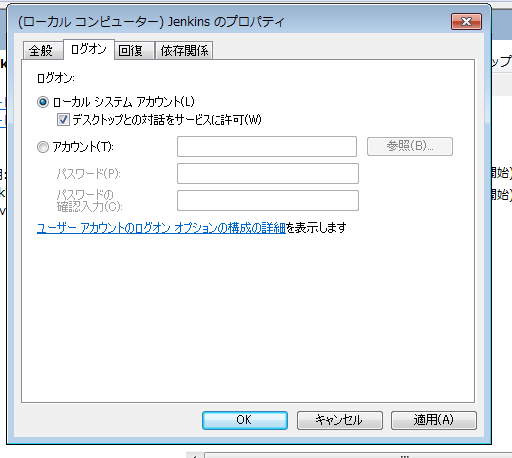
Task: Click the 参照(B)... browse button
Action: click(410, 146)
